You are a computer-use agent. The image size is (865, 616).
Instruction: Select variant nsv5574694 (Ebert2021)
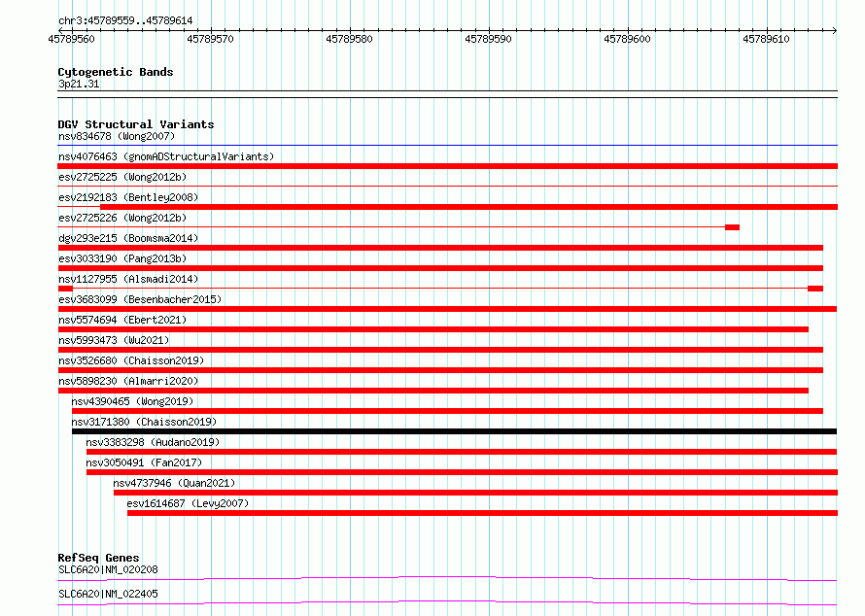click(x=122, y=320)
